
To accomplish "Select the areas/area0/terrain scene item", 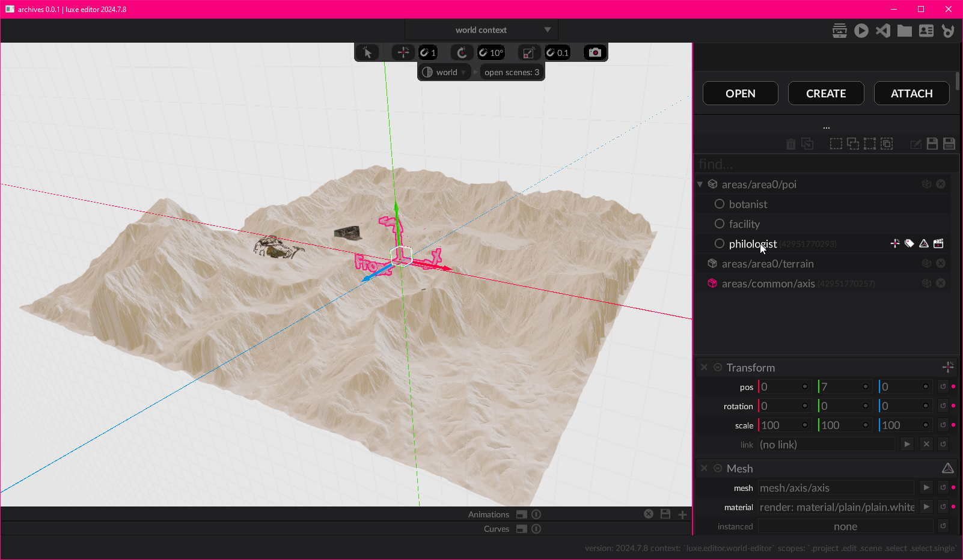I will coord(768,264).
